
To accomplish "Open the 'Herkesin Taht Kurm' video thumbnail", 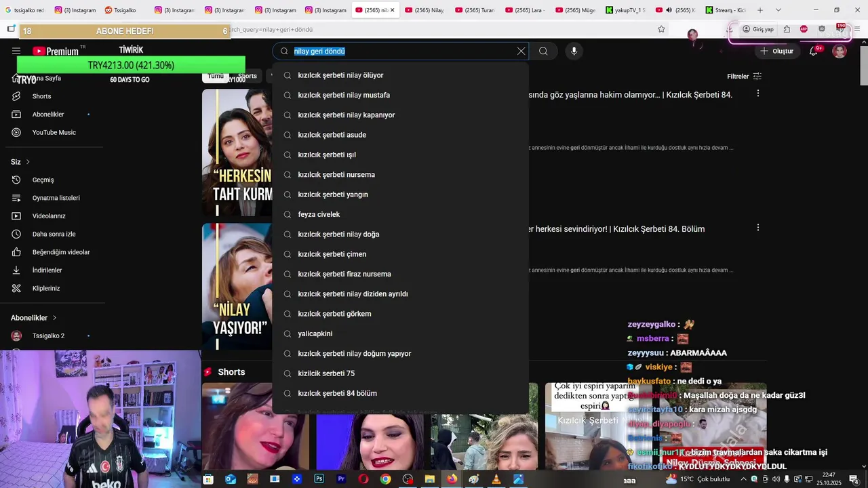I will click(237, 152).
